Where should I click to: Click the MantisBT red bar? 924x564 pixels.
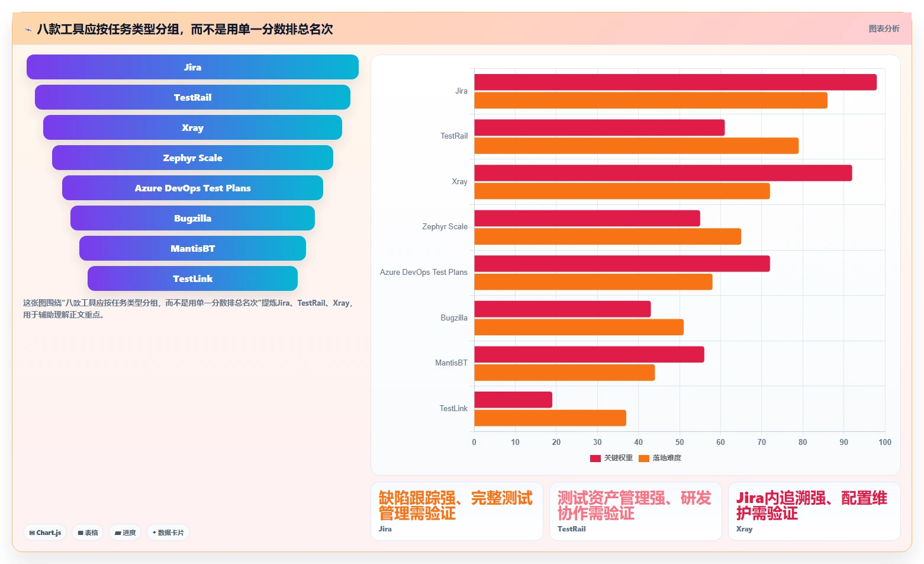[589, 354]
